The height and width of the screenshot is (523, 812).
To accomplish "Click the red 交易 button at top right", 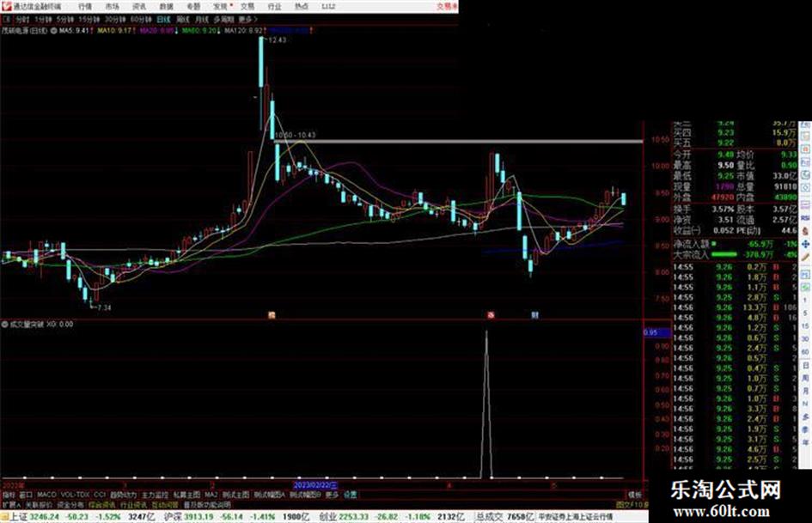I will click(x=447, y=7).
